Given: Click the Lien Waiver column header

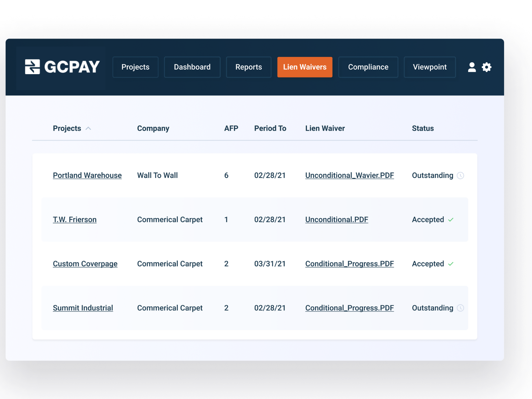Looking at the screenshot, I should (325, 128).
